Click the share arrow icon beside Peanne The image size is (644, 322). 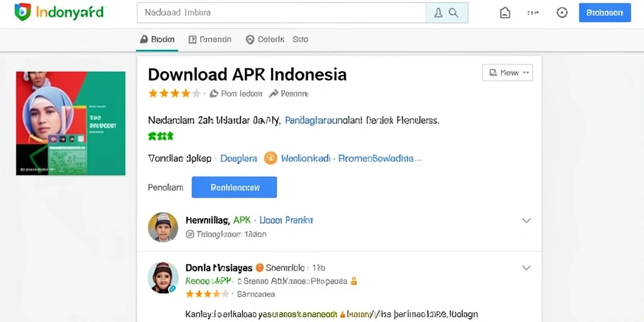274,94
